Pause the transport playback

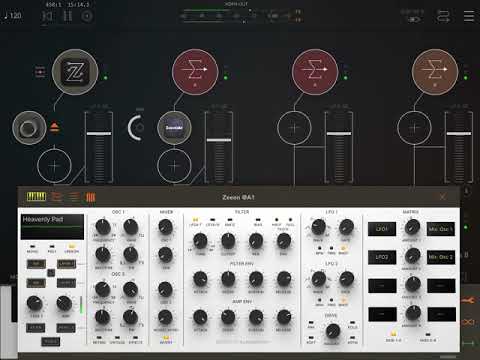pos(68,16)
